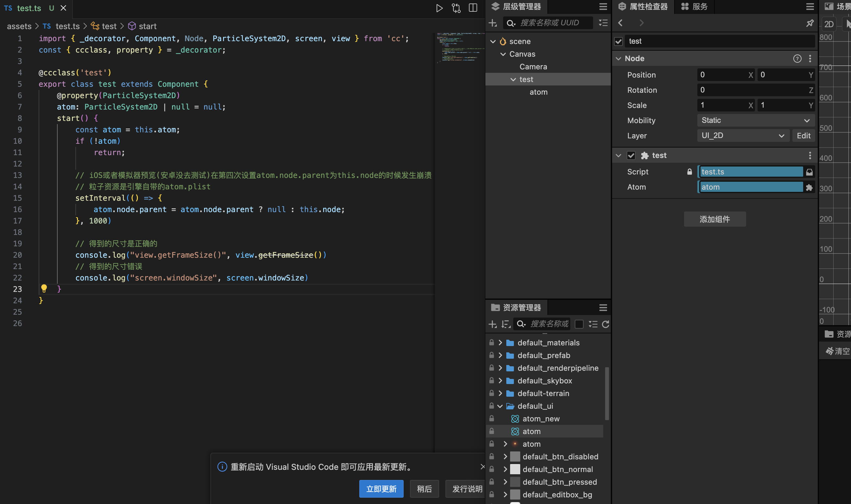Switch to the 服务 tab
The width and height of the screenshot is (851, 504).
click(x=695, y=7)
